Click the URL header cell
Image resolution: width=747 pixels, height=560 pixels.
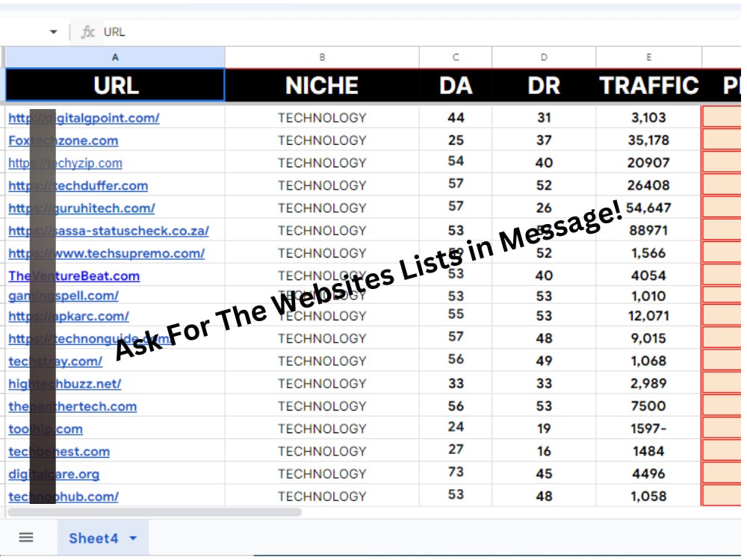click(x=115, y=85)
